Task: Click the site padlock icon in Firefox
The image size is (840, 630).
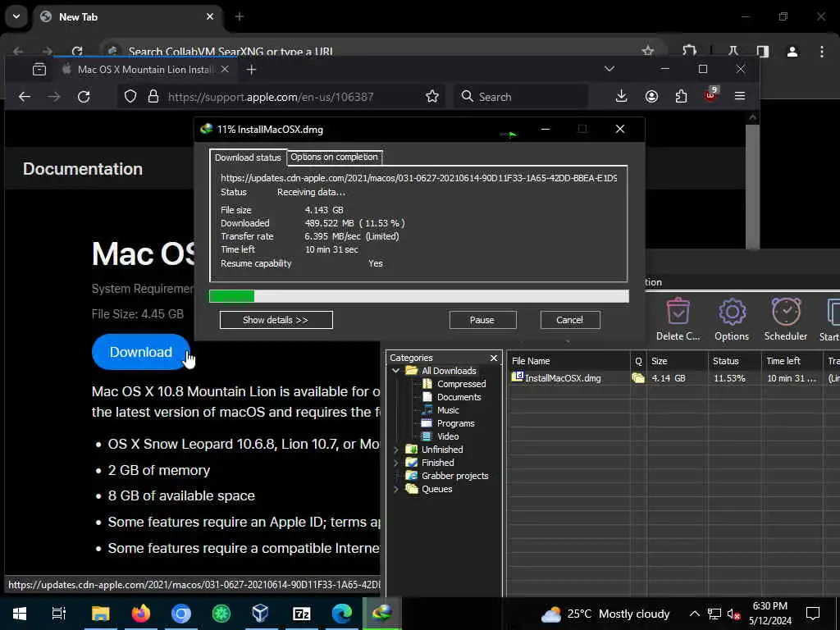Action: 153,97
